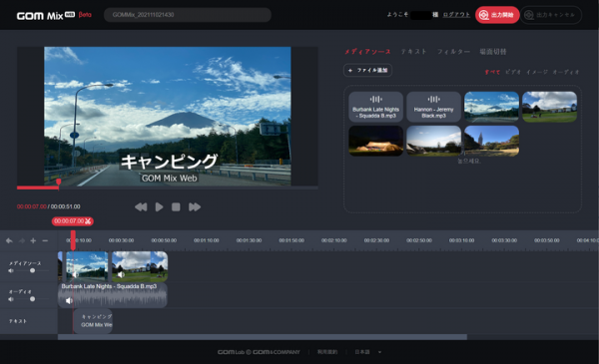Filter media by オーディオ
Screen dimensions: 599x364
(566, 72)
